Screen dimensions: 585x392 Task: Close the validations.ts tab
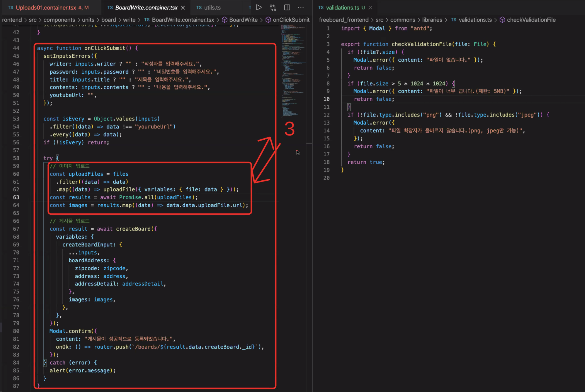pos(370,8)
